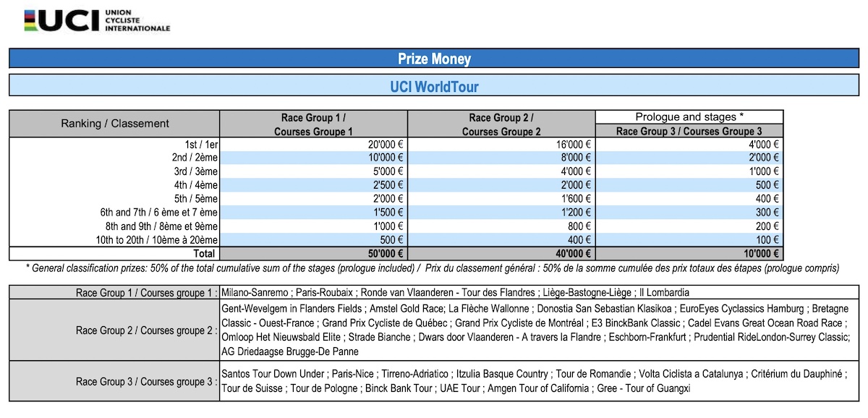Viewport: 868px width, 418px height.
Task: Click the UCI WorldTour subtitle banner
Action: [434, 86]
